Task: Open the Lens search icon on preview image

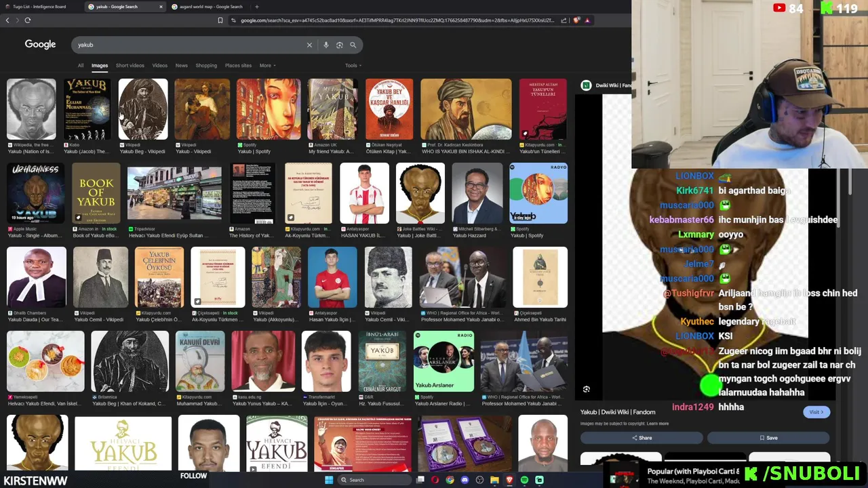Action: (587, 389)
